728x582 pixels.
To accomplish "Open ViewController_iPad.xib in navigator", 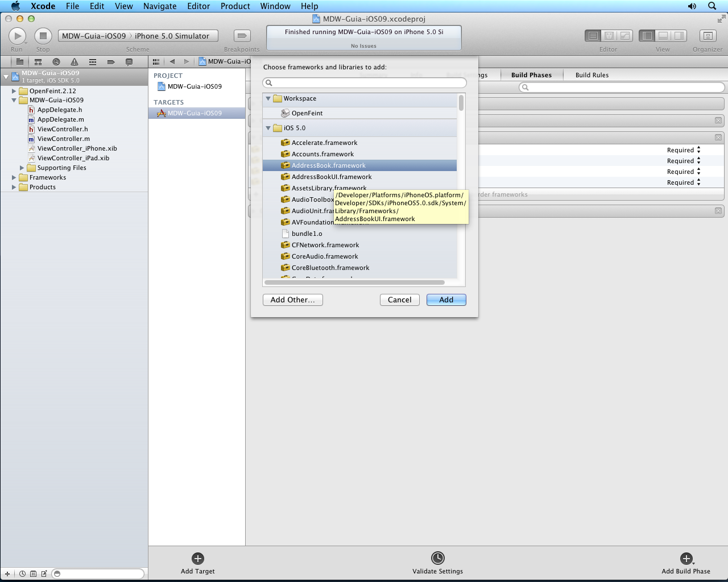I will (x=73, y=158).
